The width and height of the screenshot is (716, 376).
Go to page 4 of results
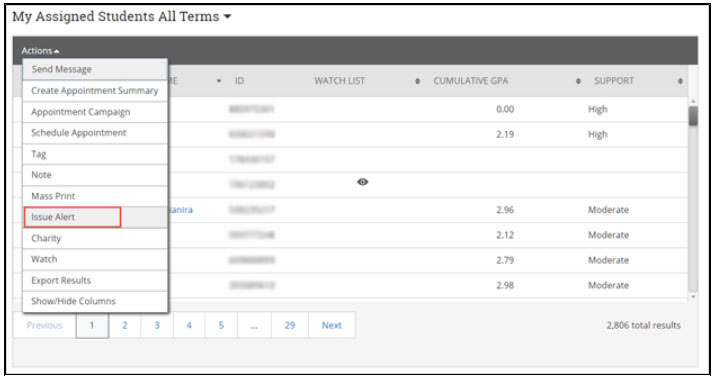pyautogui.click(x=189, y=325)
